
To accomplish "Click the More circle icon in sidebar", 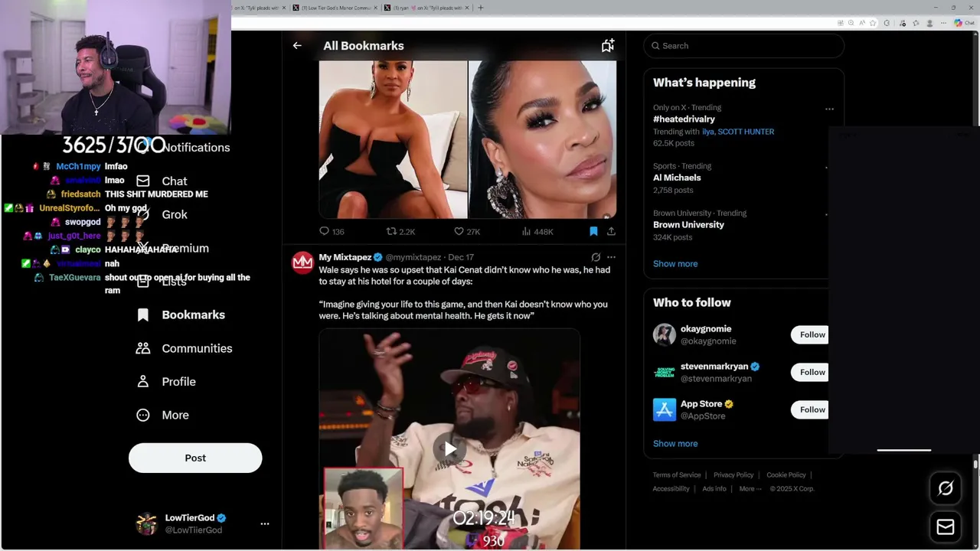I will click(x=142, y=415).
